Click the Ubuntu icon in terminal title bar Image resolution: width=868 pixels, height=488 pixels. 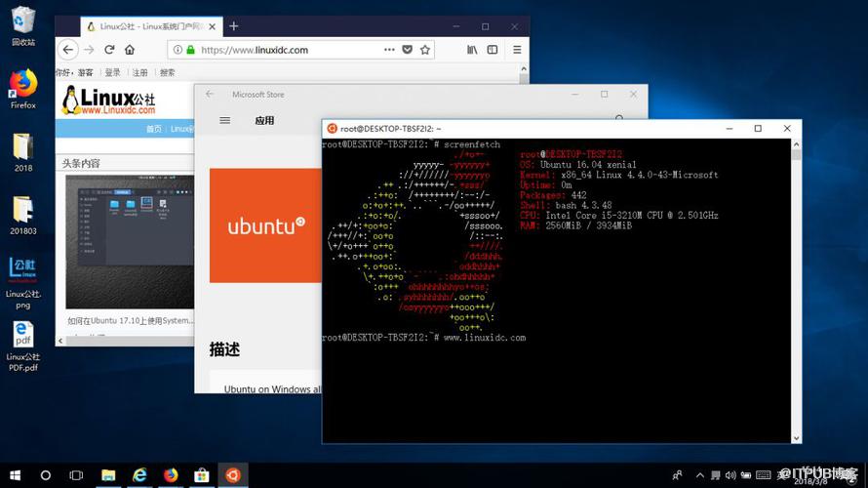[x=333, y=129]
